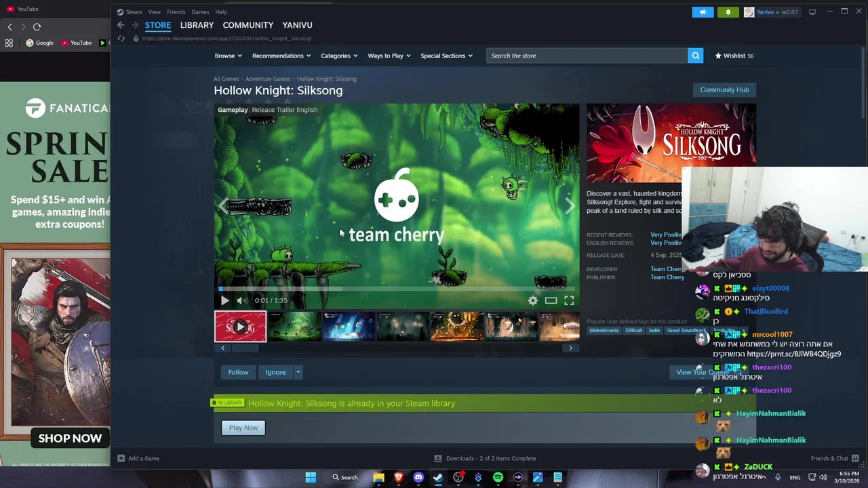The width and height of the screenshot is (868, 488).
Task: Open the Wishlist link
Action: 734,56
